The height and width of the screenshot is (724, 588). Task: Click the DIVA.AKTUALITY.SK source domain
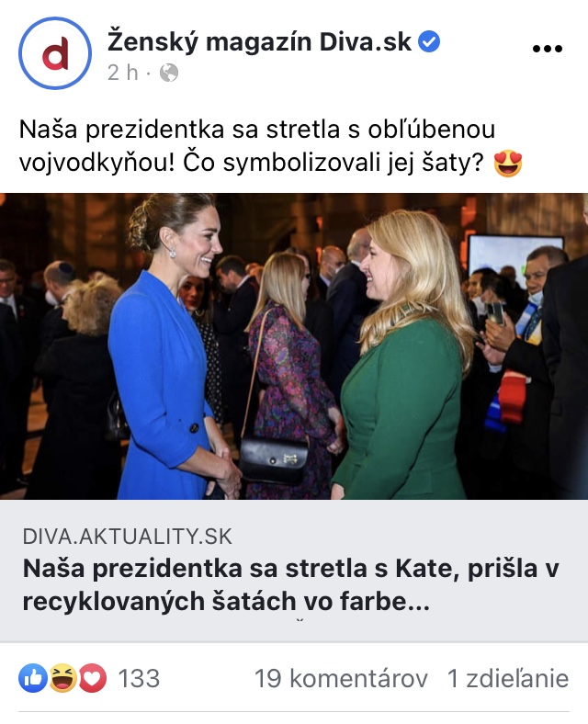pos(128,537)
